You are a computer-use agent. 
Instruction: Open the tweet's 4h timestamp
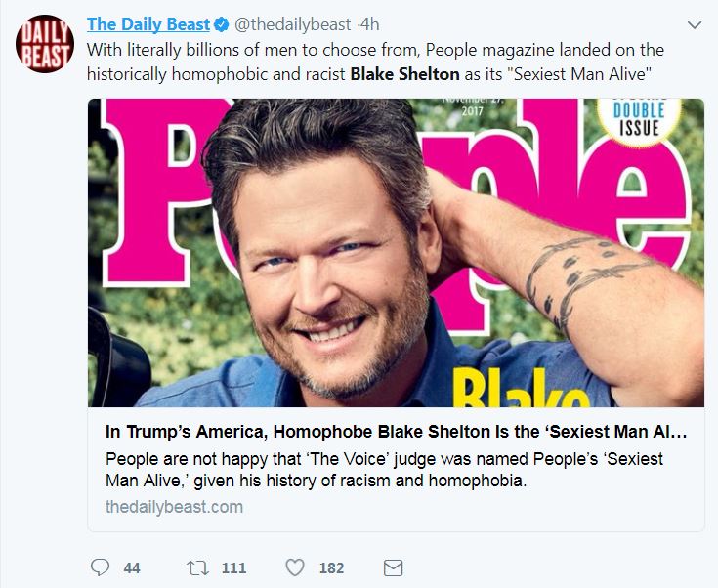pos(369,24)
